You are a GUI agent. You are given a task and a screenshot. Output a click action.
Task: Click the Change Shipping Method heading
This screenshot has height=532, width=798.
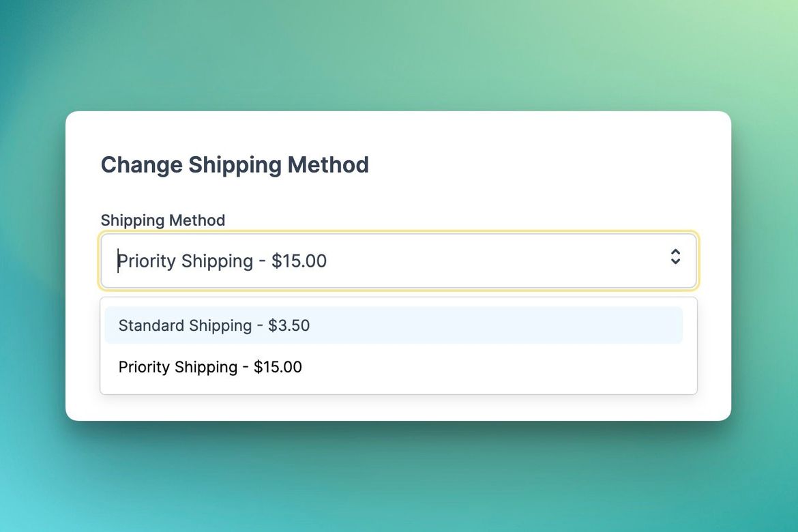click(x=235, y=164)
